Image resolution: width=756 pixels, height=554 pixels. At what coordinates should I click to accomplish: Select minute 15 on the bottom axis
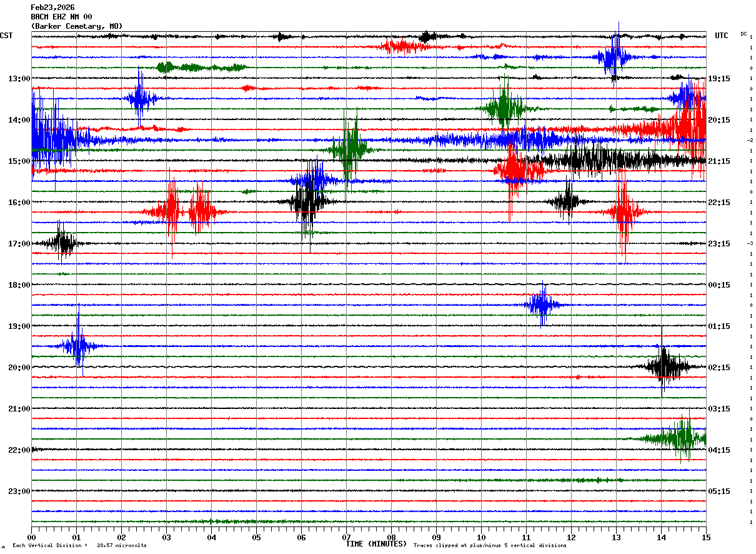tap(705, 537)
